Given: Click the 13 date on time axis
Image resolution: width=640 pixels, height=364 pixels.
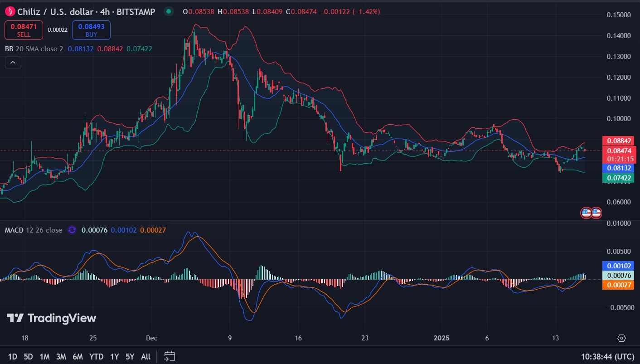Looking at the screenshot, I should [556, 338].
